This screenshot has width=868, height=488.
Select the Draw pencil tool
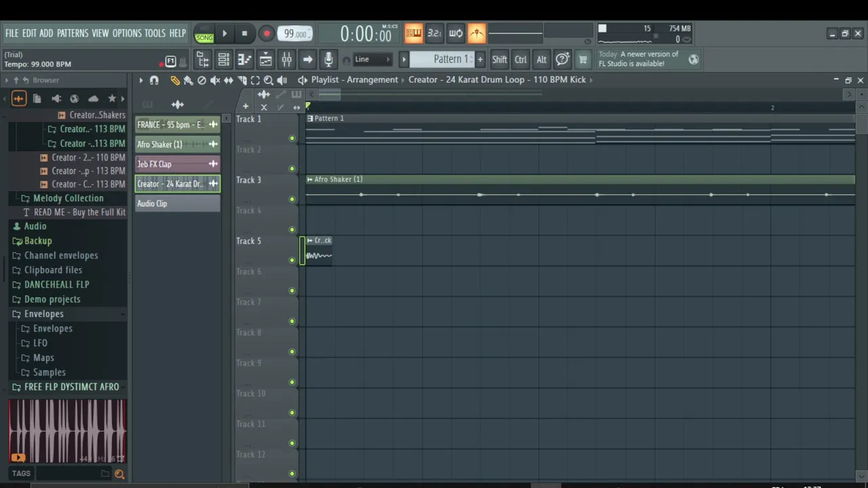[x=175, y=80]
